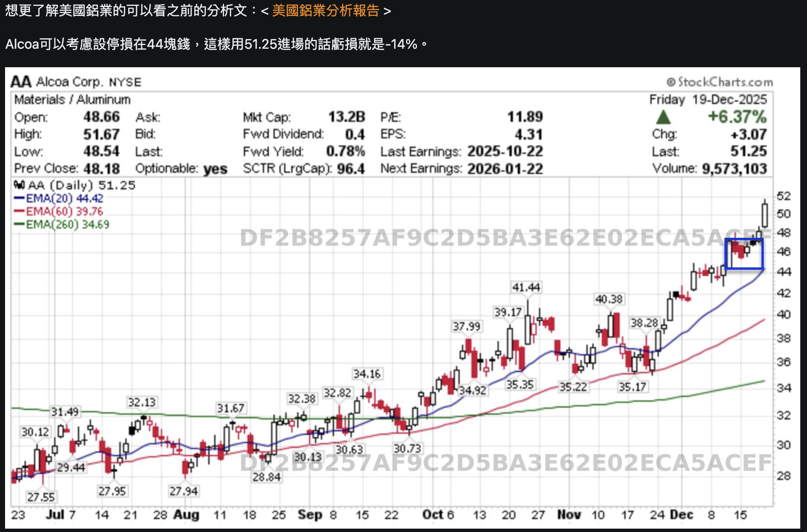Click the green up-arrow change icon
This screenshot has height=532, width=807.
pos(663,117)
